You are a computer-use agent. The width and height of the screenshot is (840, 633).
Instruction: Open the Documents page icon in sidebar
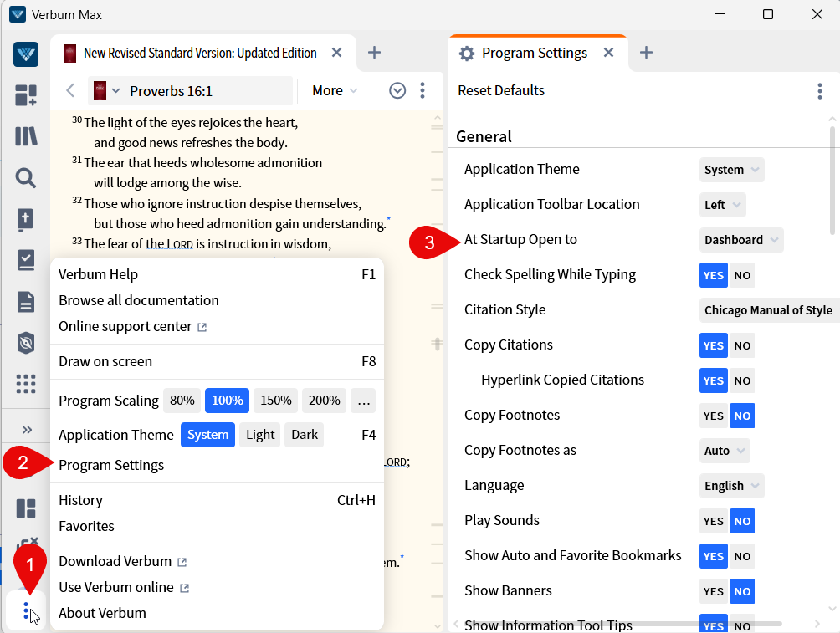[26, 302]
